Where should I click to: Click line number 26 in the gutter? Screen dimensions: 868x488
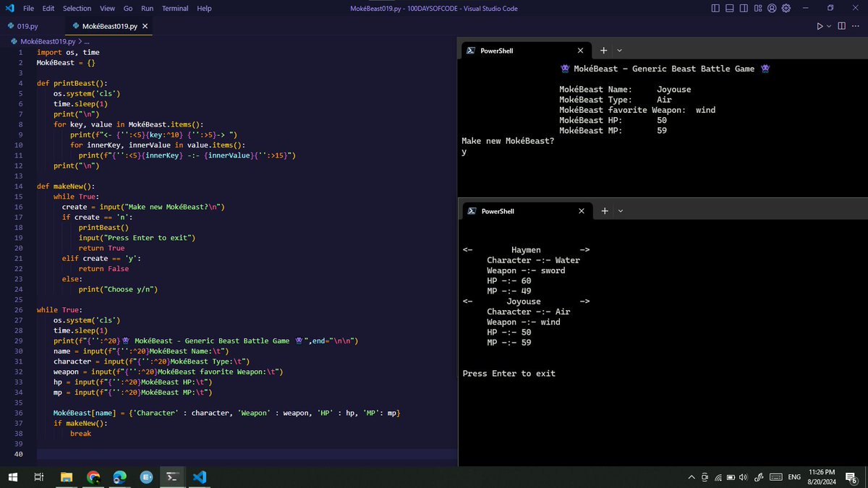pos(18,309)
